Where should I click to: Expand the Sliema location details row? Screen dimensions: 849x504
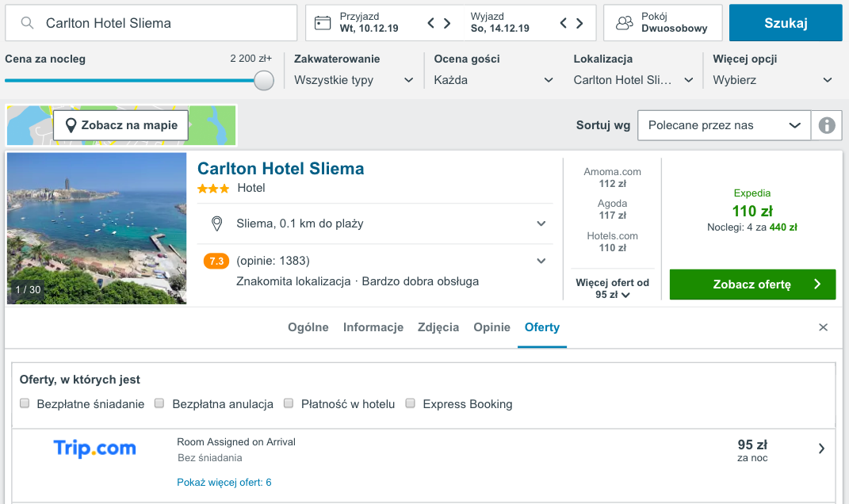[x=375, y=223]
